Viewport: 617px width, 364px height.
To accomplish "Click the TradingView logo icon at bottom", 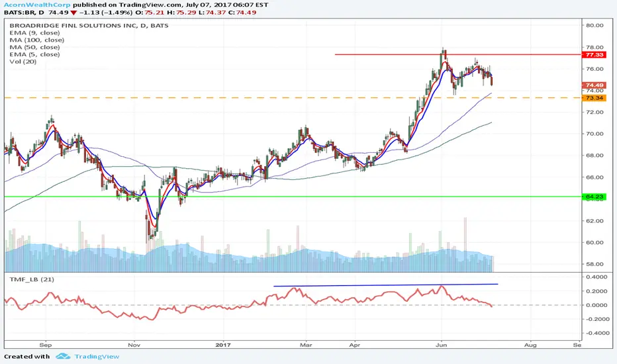I will (x=63, y=357).
